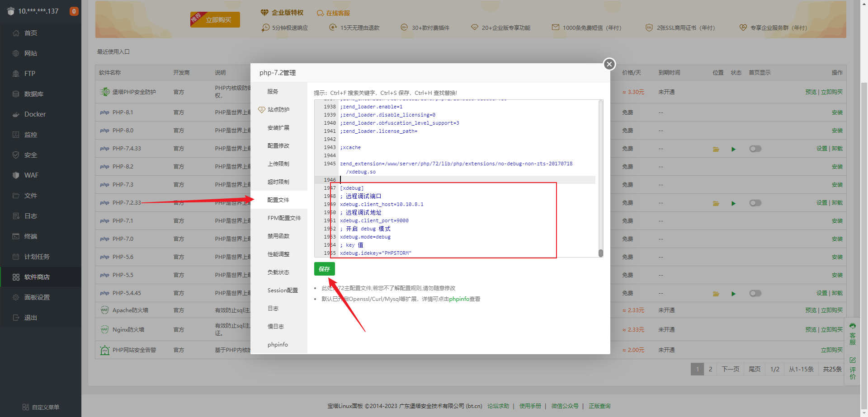Image resolution: width=868 pixels, height=417 pixels.
Task: Click the 客服 customer service headset icon
Action: tap(853, 326)
